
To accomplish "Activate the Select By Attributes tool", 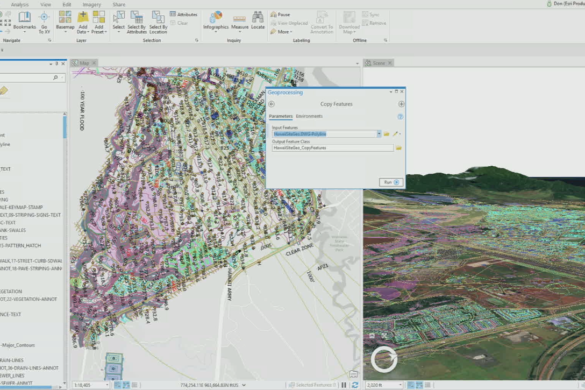I will [137, 22].
